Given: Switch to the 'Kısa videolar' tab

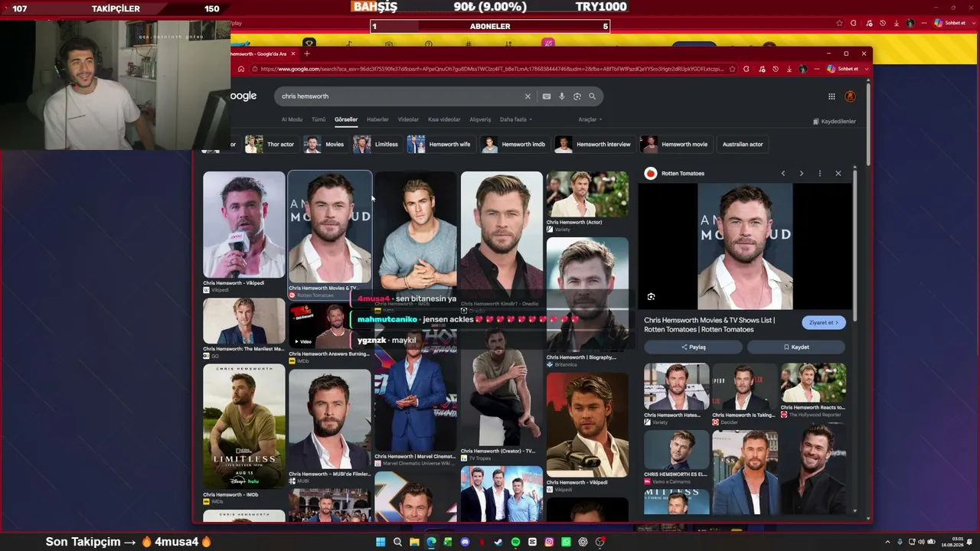Looking at the screenshot, I should (x=444, y=119).
